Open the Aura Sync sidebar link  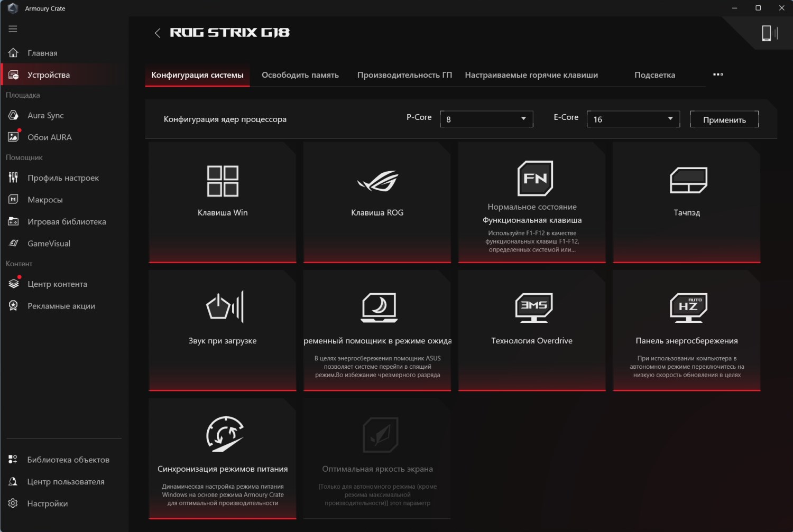tap(45, 115)
